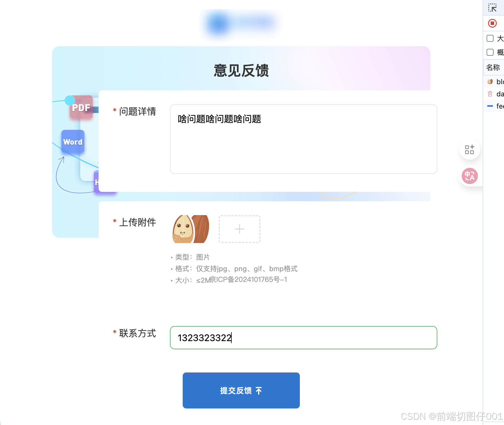Open the floating apps grid widget
Image resolution: width=504 pixels, height=425 pixels.
point(469,150)
